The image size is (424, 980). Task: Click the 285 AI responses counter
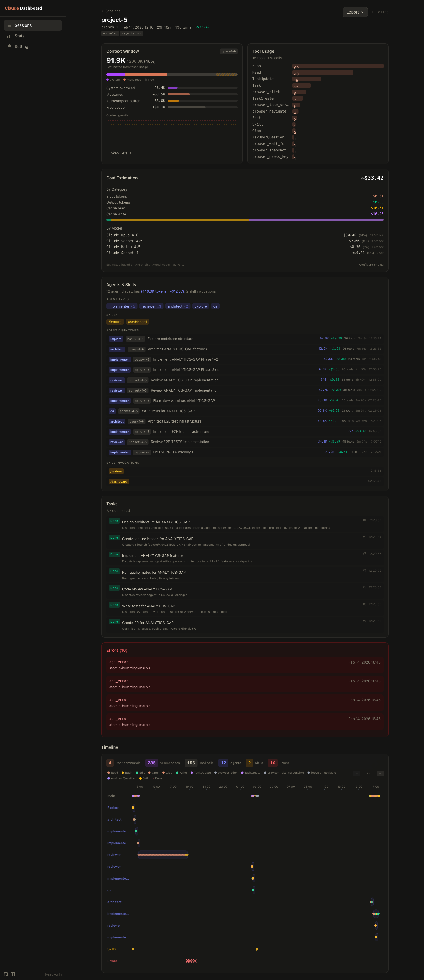click(x=162, y=763)
